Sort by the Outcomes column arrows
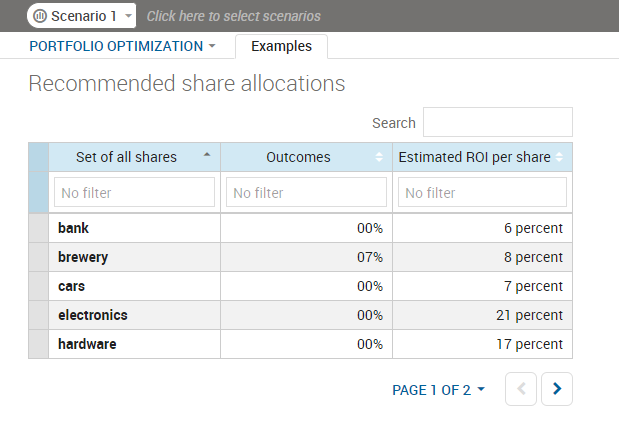This screenshot has width=619, height=432. point(379,157)
